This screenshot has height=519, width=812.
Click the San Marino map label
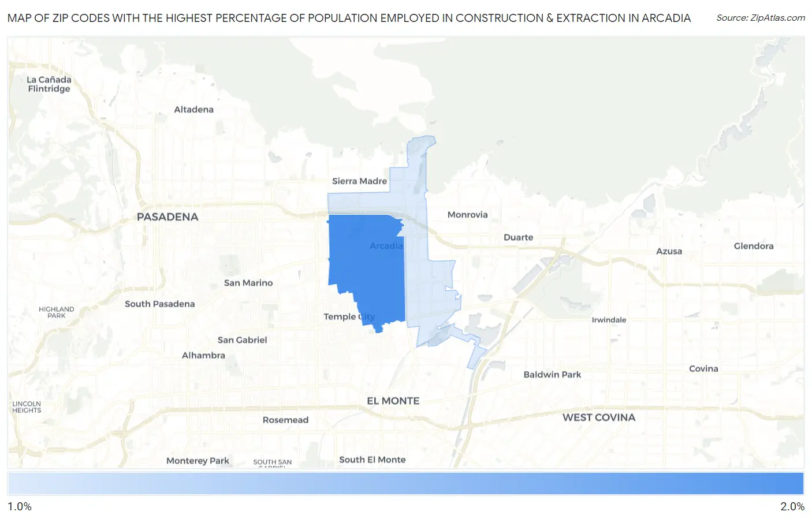point(248,283)
